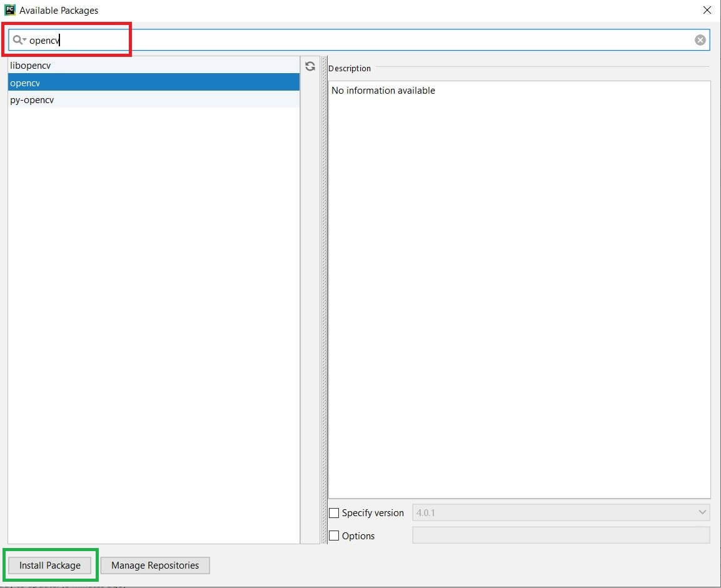Clear the search field text
721x588 pixels.
point(700,40)
